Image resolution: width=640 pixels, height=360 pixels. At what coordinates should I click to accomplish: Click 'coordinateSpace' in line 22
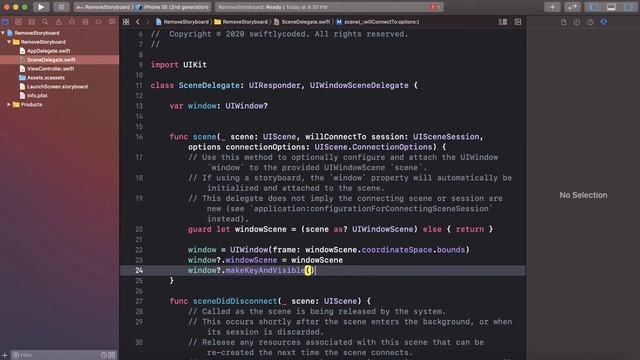pyautogui.click(x=396, y=250)
